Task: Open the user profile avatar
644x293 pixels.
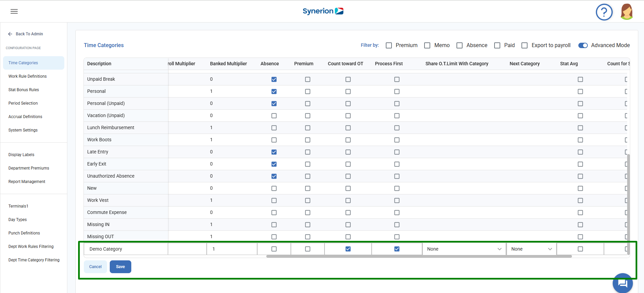Action: 626,12
